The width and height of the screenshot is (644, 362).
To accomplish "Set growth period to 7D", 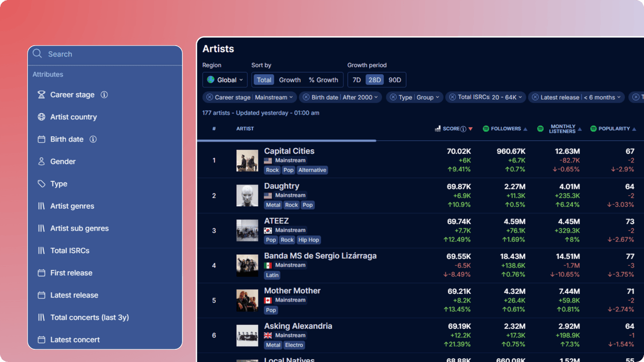I will tap(356, 80).
